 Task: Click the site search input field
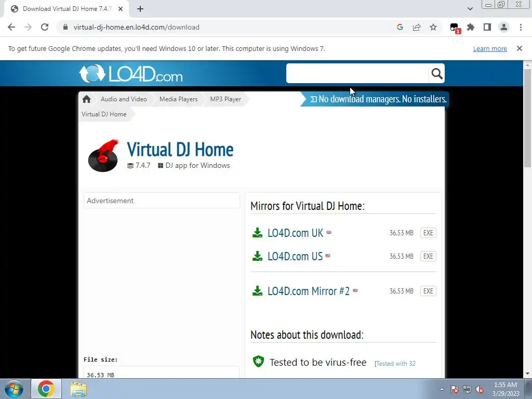pos(357,73)
